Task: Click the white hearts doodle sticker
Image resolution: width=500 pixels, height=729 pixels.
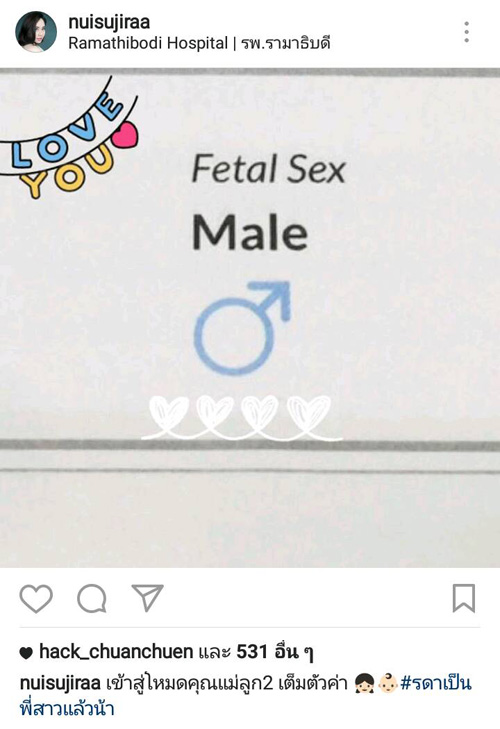Action: [x=242, y=418]
